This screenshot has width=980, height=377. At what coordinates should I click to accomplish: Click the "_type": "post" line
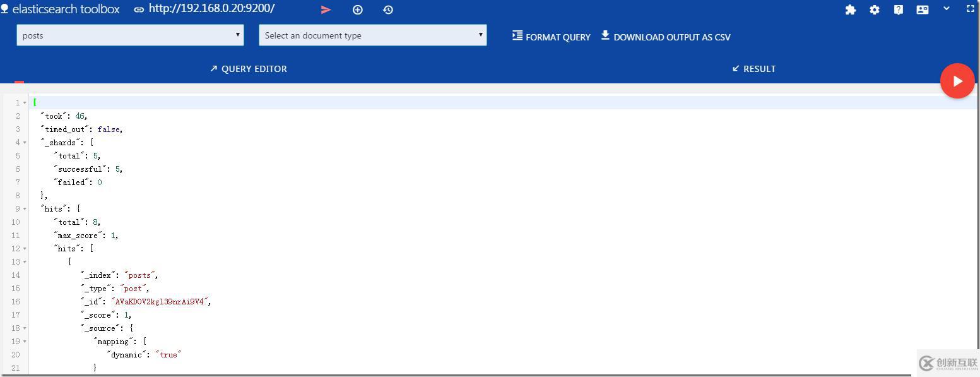115,289
